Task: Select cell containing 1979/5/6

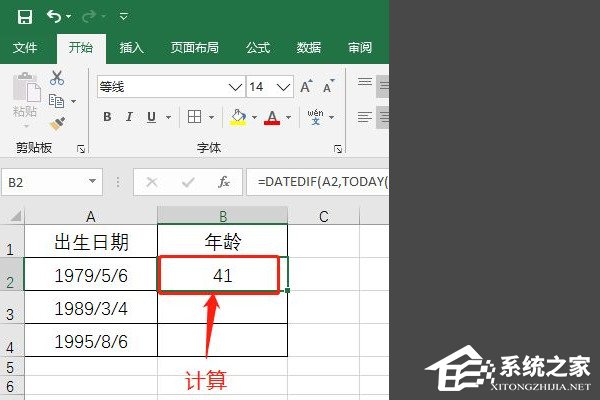Action: [91, 274]
